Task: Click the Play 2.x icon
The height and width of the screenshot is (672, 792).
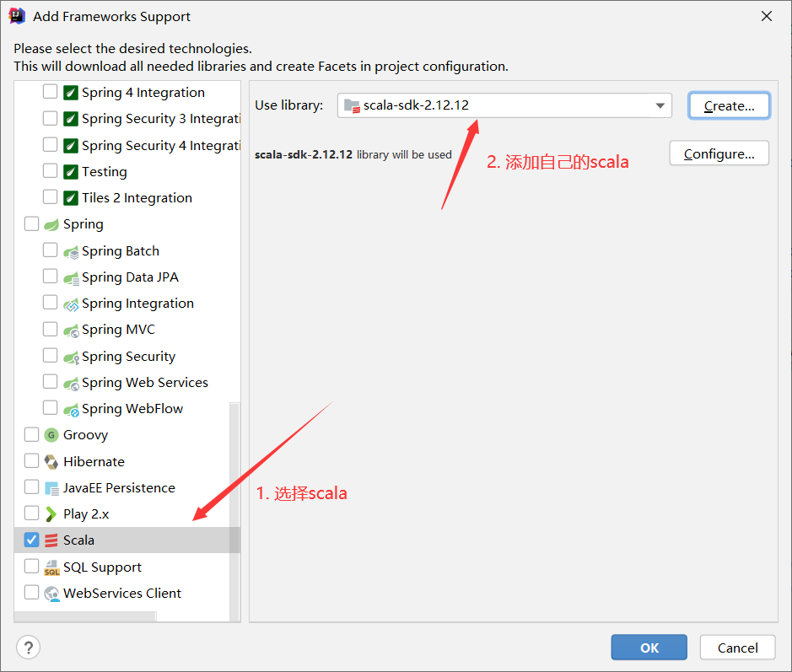Action: [x=51, y=514]
